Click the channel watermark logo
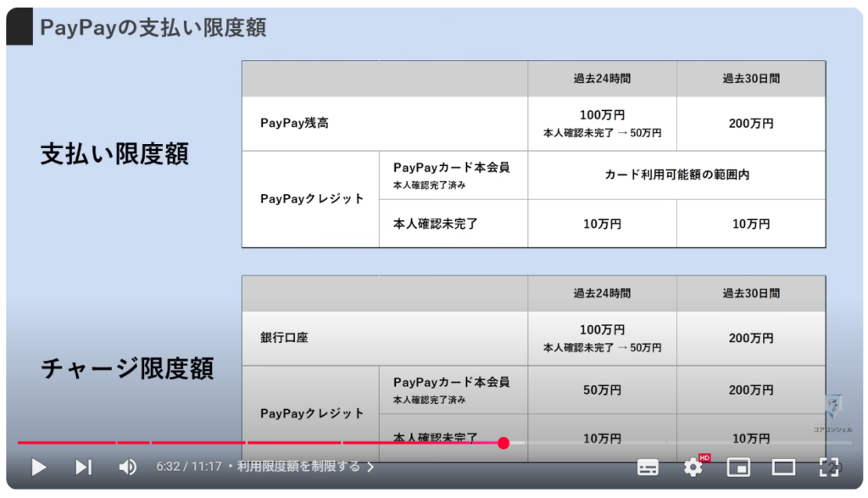868x498 pixels. point(833,414)
